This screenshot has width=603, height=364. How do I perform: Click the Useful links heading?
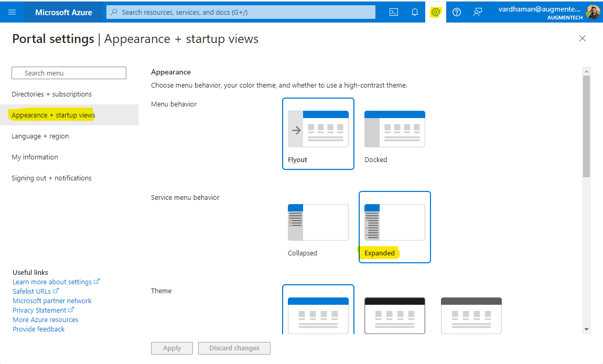30,272
